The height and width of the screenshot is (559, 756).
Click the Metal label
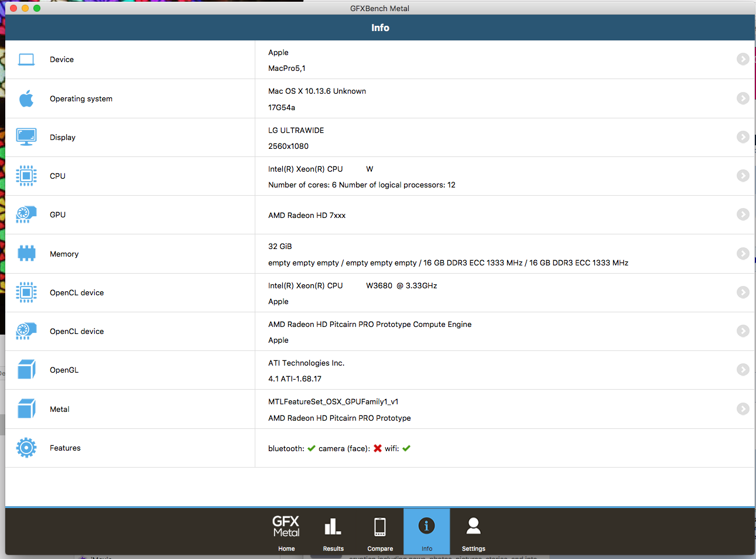[59, 409]
